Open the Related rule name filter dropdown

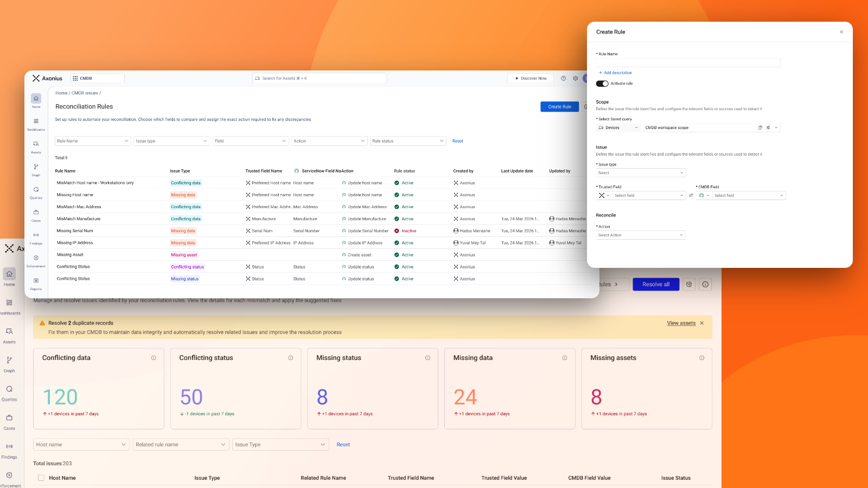click(x=181, y=445)
